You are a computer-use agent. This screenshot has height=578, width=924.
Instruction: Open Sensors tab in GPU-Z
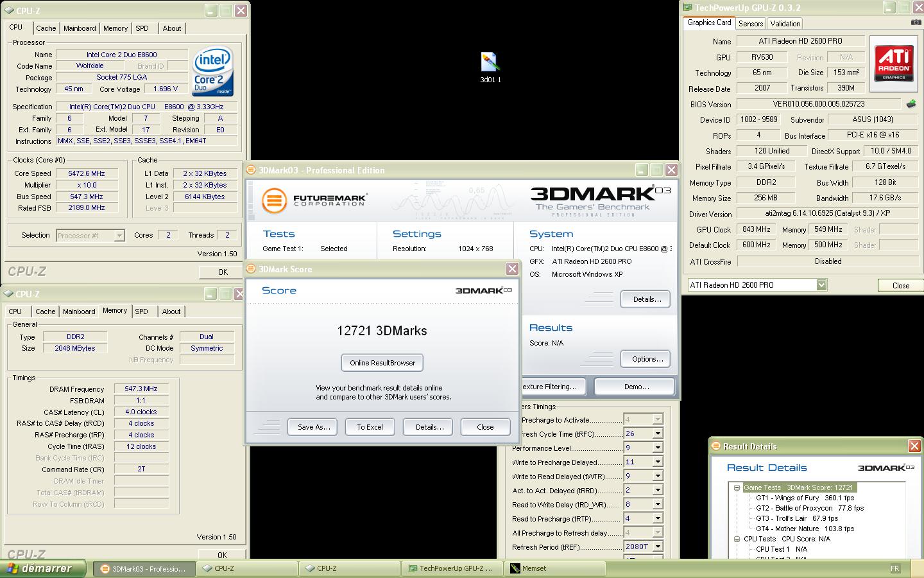751,23
